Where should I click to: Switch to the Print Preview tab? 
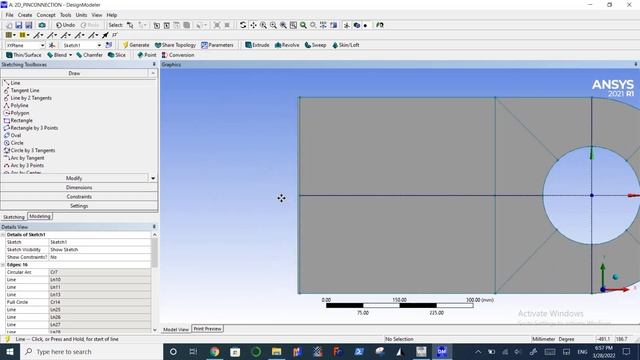(x=207, y=329)
